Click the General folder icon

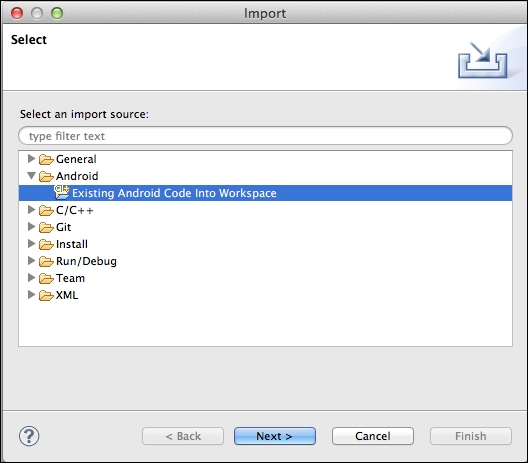tap(46, 159)
